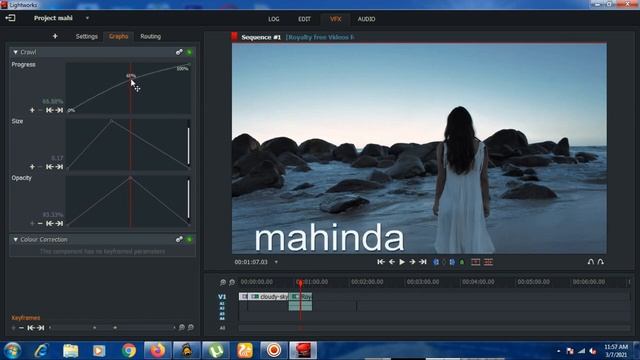Toggle the Colour Correction green enable light
This screenshot has width=640, height=360.
click(x=189, y=240)
